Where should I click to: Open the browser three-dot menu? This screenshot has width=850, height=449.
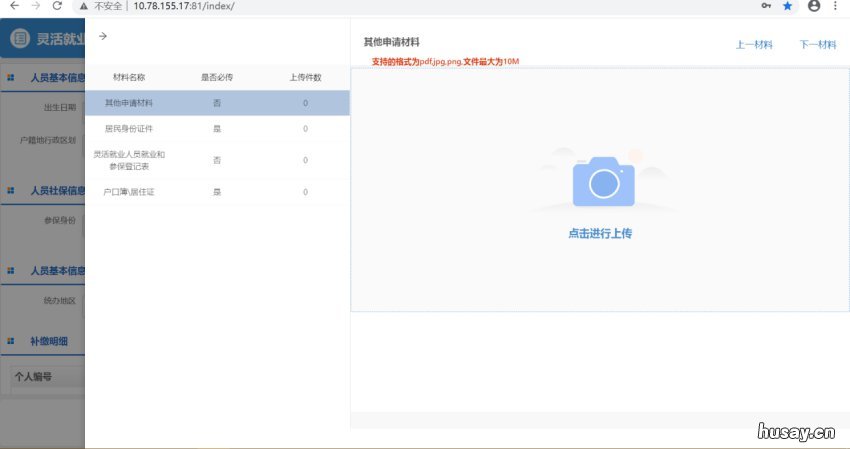[835, 5]
